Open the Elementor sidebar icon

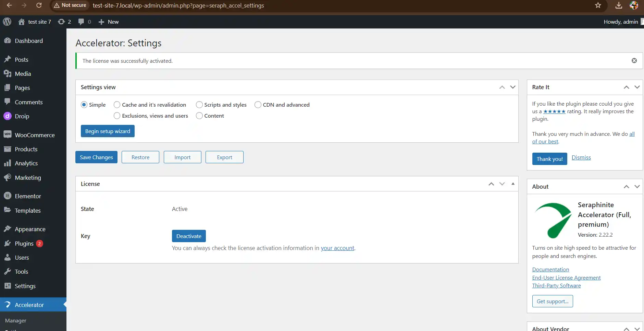click(7, 196)
